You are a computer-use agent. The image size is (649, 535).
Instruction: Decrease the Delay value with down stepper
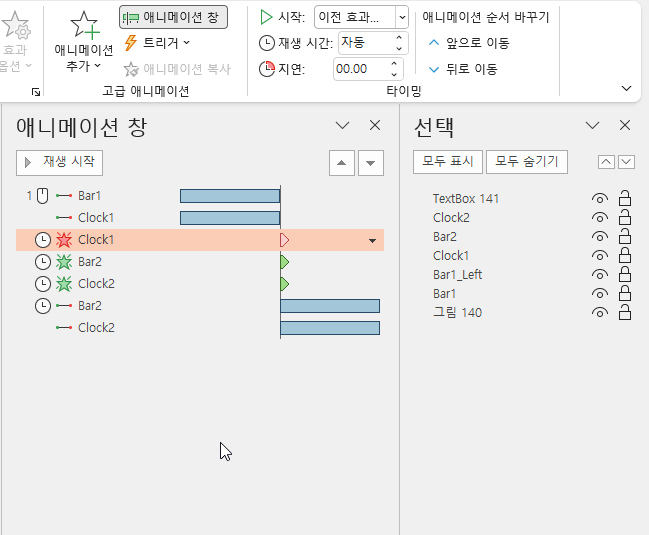pos(394,74)
